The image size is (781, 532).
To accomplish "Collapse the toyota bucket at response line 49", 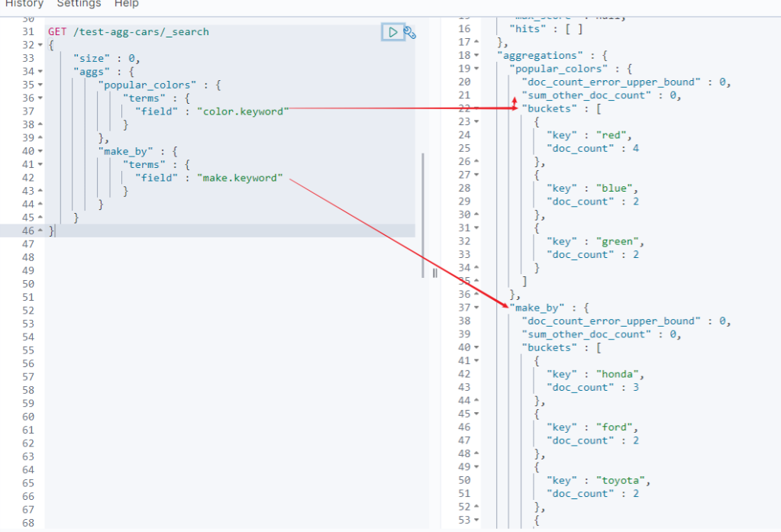I will (476, 467).
